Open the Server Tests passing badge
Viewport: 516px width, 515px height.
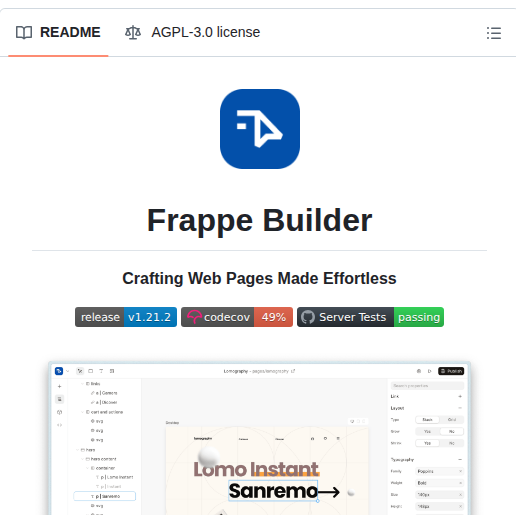[x=370, y=317]
